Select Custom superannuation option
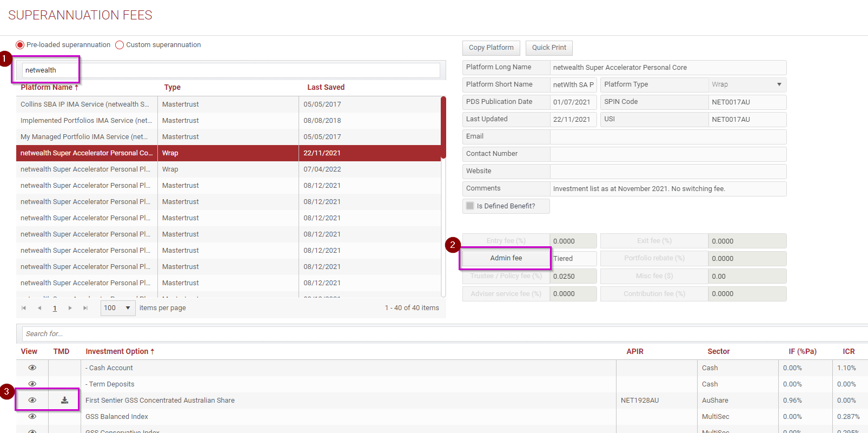The height and width of the screenshot is (433, 868). (x=120, y=45)
